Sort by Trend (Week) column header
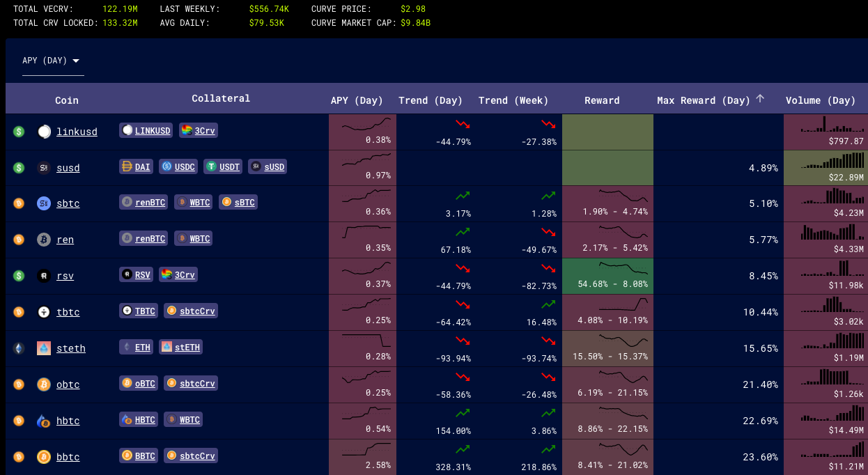The image size is (868, 475). [x=513, y=100]
